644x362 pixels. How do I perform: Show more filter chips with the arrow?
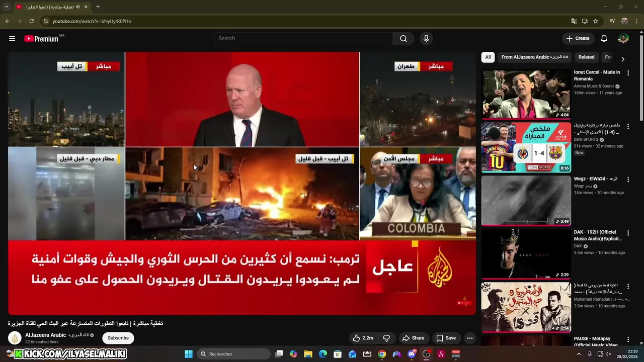pos(623,59)
